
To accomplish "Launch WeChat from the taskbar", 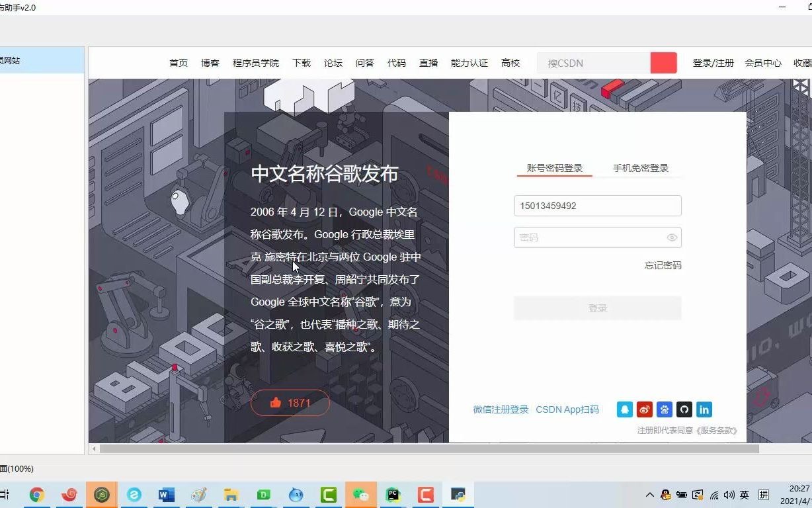I will point(360,494).
